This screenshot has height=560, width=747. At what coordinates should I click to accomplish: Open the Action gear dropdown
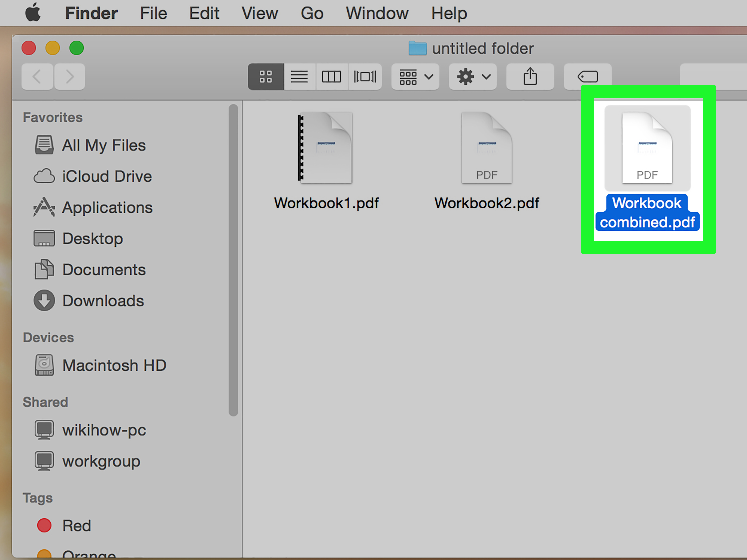click(x=472, y=77)
